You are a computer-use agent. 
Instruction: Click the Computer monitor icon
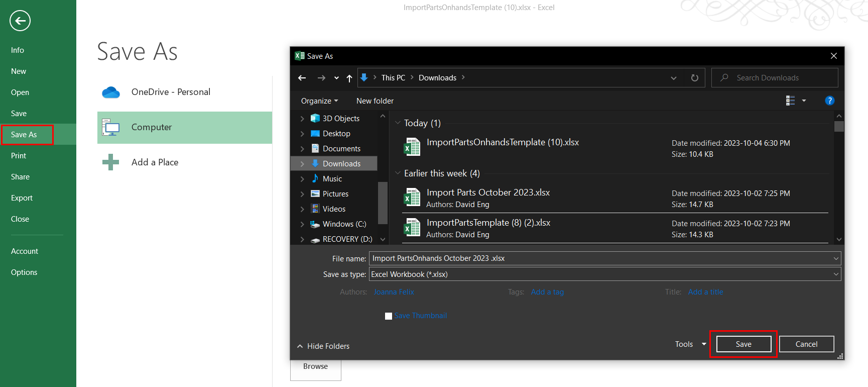pos(110,128)
